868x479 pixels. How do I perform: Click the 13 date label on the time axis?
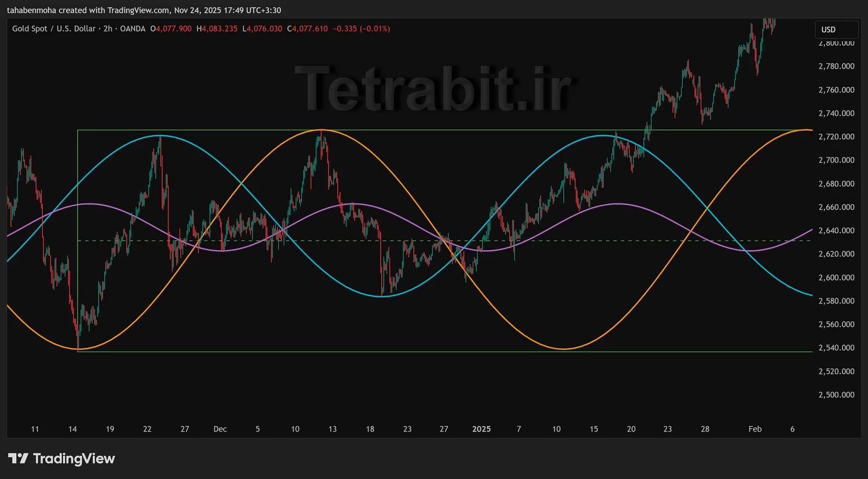[333, 429]
